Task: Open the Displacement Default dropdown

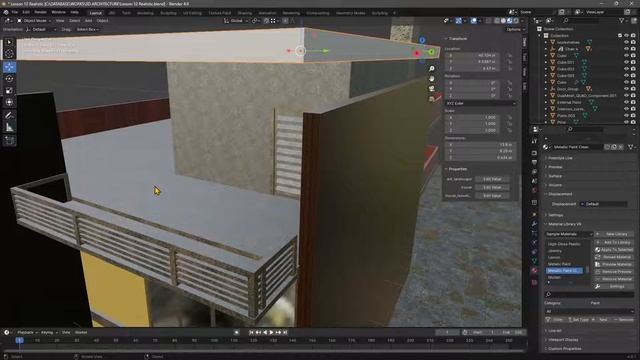Action: coord(603,204)
